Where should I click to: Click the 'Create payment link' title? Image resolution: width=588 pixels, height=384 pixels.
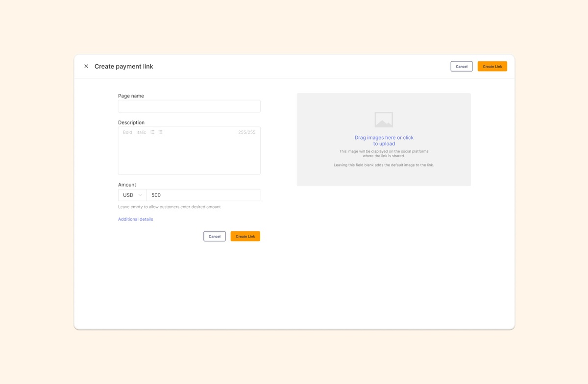tap(123, 66)
